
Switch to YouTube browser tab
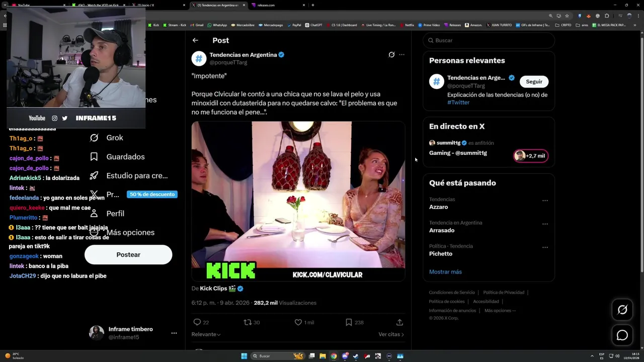point(38,5)
